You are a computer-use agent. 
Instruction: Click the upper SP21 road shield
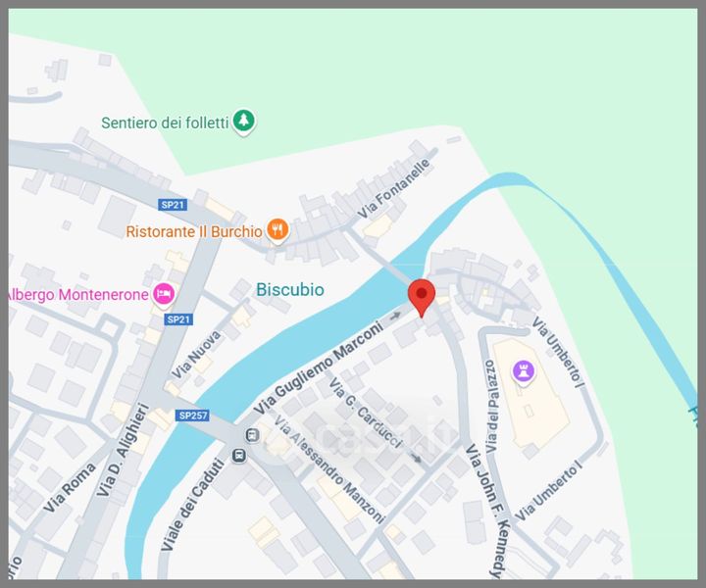[173, 205]
